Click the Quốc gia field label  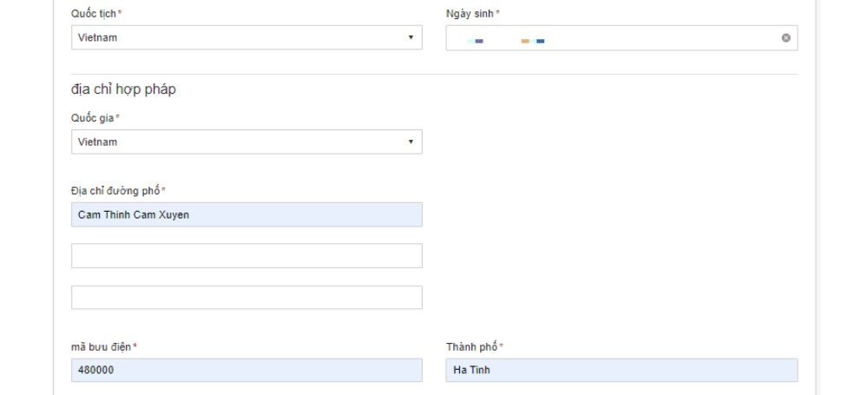95,118
